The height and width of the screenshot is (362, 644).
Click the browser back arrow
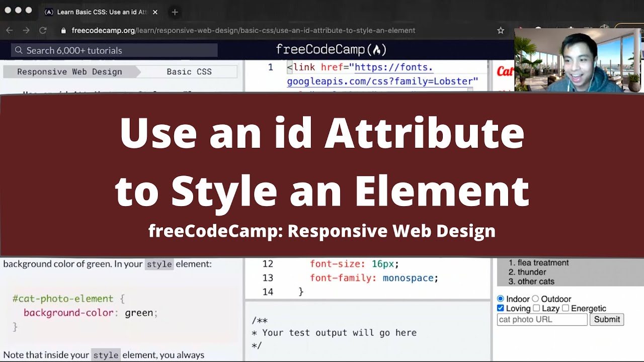point(9,30)
